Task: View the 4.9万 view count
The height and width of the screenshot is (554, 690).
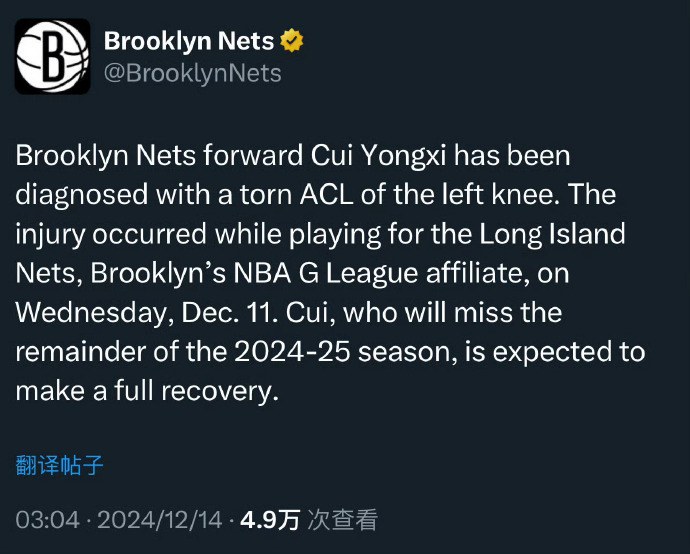Action: click(270, 520)
